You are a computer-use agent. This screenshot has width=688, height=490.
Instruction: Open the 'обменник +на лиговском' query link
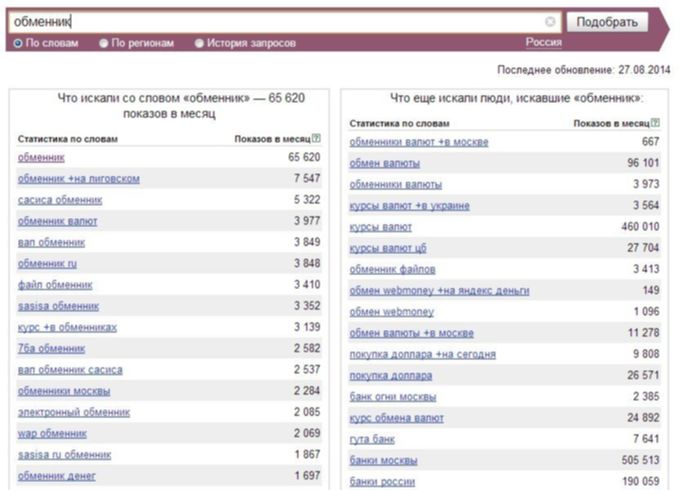[x=79, y=179]
